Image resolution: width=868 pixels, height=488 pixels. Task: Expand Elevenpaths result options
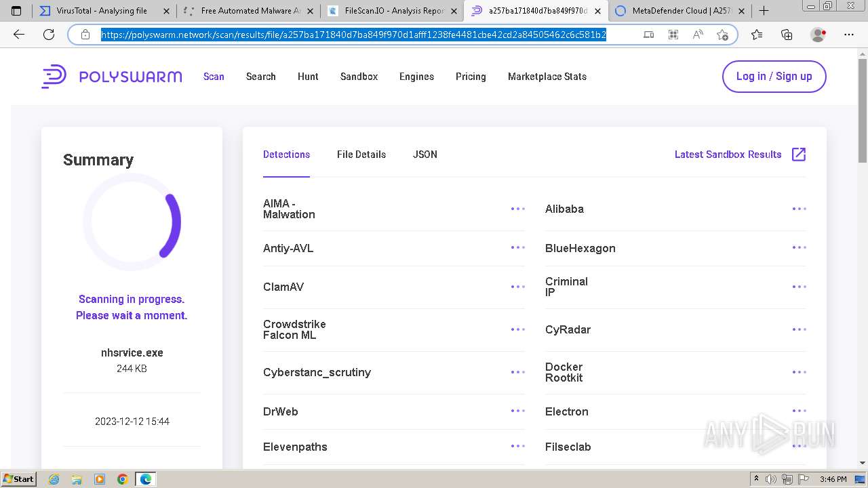click(518, 447)
